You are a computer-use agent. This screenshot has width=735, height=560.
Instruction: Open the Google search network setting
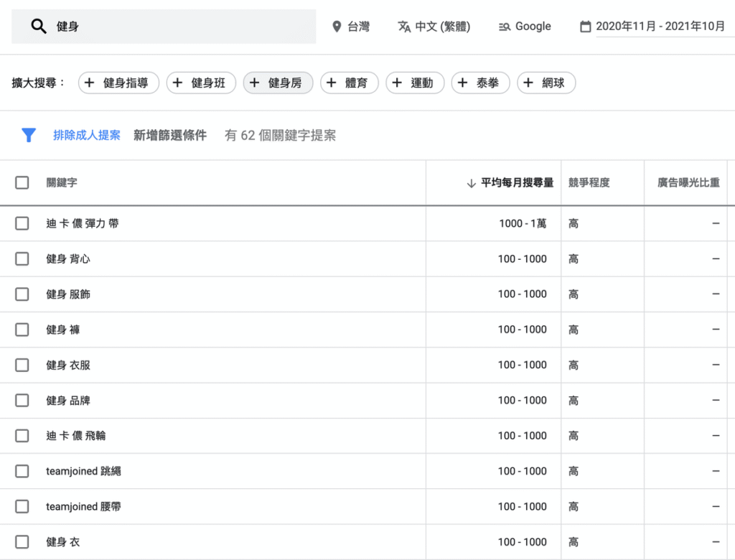(525, 27)
